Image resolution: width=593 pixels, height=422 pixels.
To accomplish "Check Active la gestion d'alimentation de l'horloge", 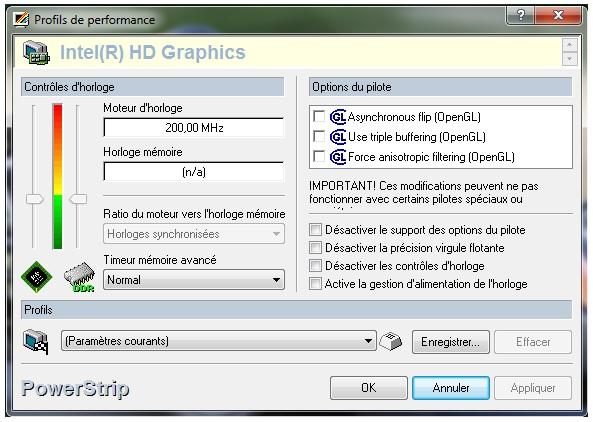I will pyautogui.click(x=315, y=283).
